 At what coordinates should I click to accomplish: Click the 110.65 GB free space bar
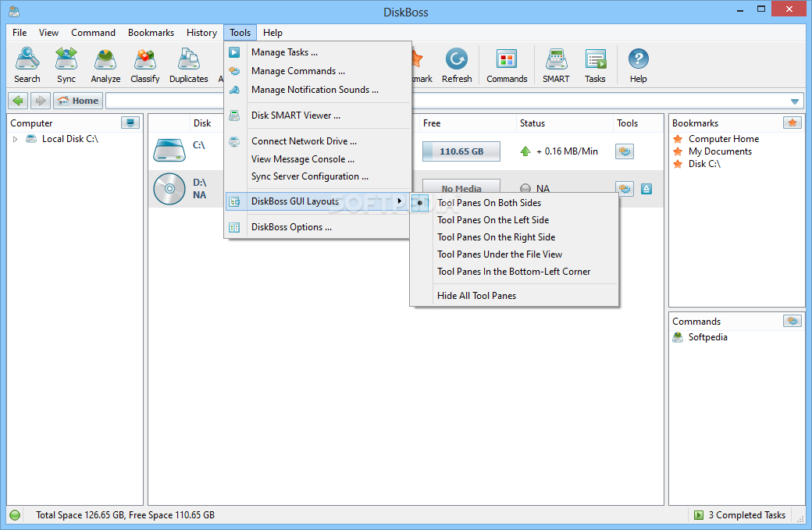click(461, 151)
